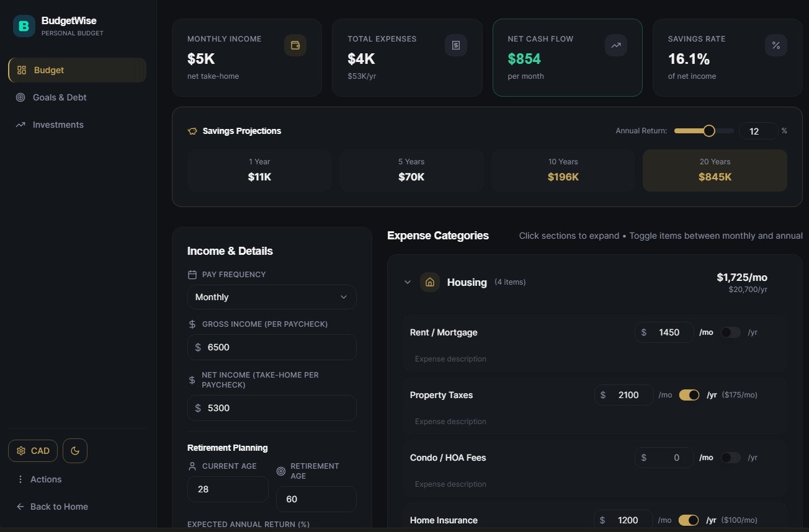Click the trending-up icon on Net Cash Flow
Screen dimensions: 809x532
[615, 45]
